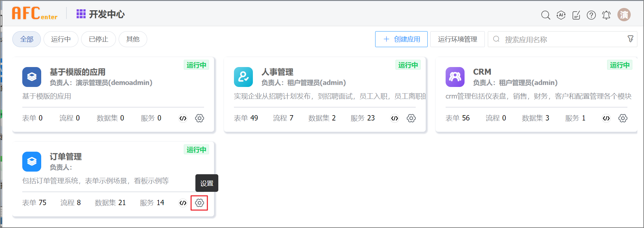Switch to the 已停止 filter tab
This screenshot has height=228, width=644.
98,39
